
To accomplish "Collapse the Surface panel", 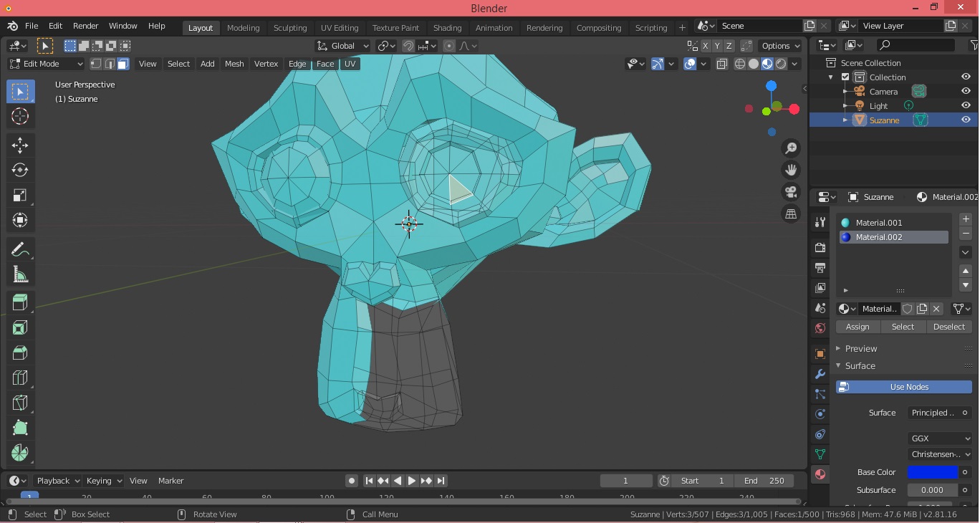I will tap(860, 366).
